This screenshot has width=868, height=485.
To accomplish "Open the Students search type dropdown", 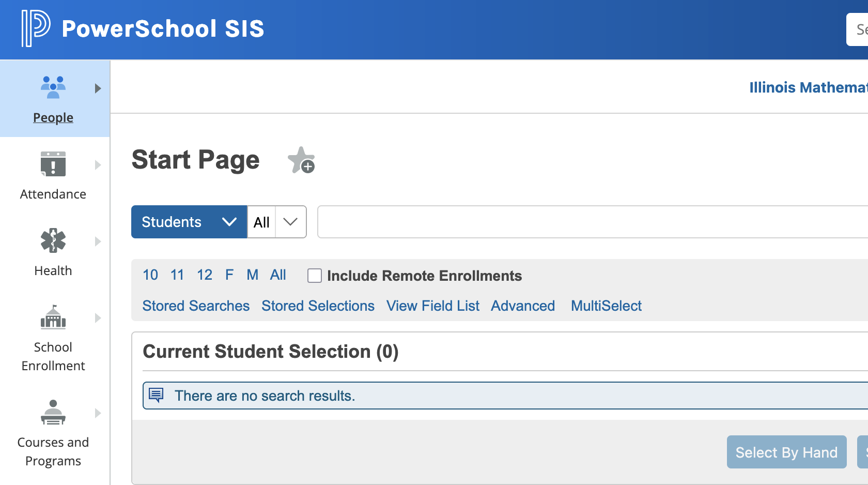I will (x=189, y=222).
